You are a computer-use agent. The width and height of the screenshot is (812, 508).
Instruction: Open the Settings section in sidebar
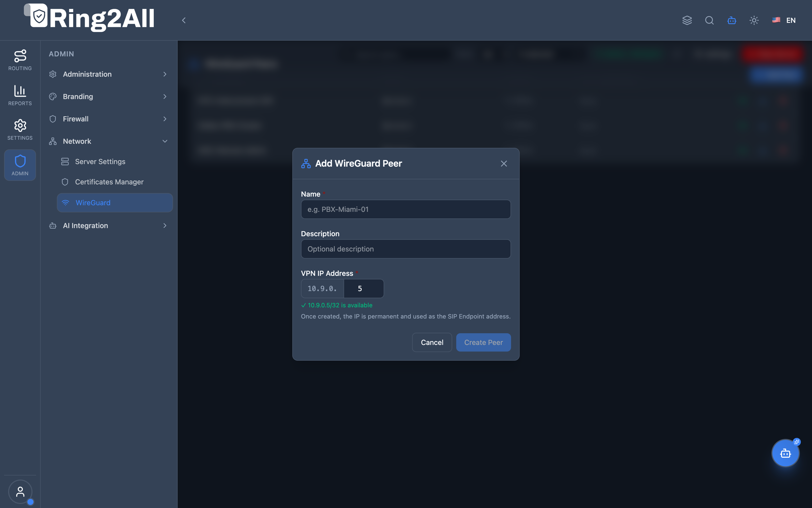point(20,130)
